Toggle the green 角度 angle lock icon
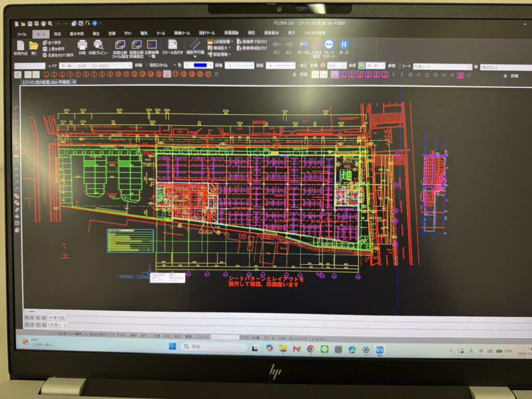Image resolution: width=532 pixels, height=399 pixels. [362, 65]
